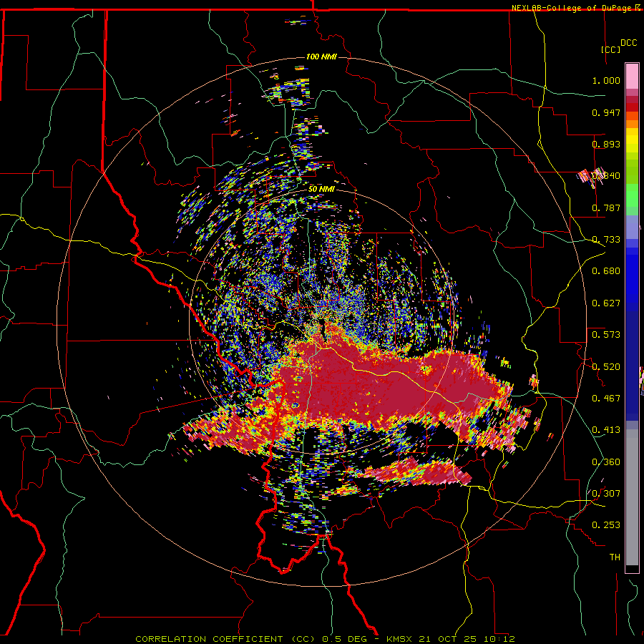Screen dimensions: 644x644
Task: Select the 0.467 legend value
Action: point(606,399)
